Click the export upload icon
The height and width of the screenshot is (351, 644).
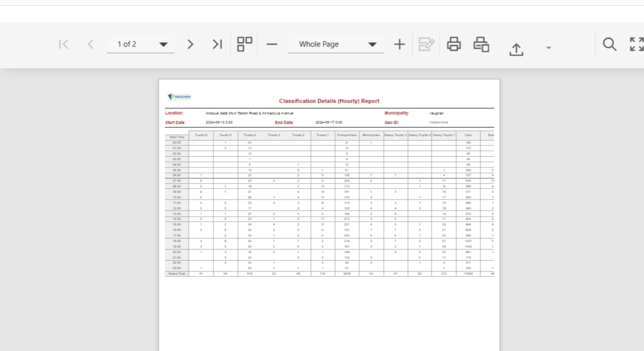pos(516,49)
